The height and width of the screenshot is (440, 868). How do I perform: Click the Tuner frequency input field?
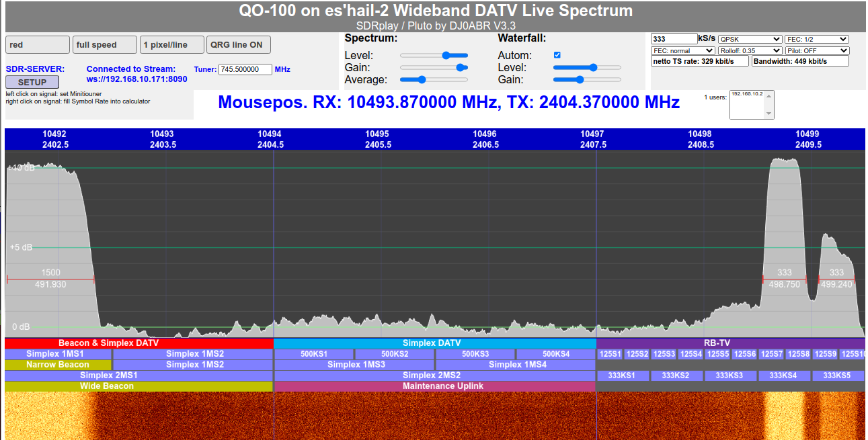pos(245,69)
